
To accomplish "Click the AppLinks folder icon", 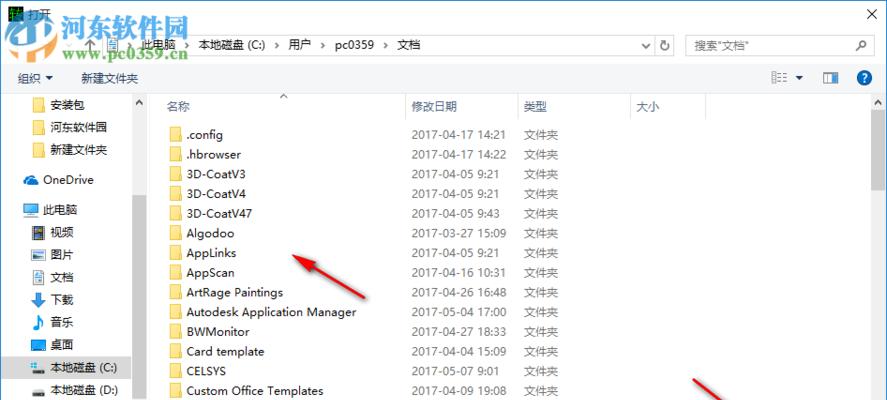I will [x=175, y=253].
